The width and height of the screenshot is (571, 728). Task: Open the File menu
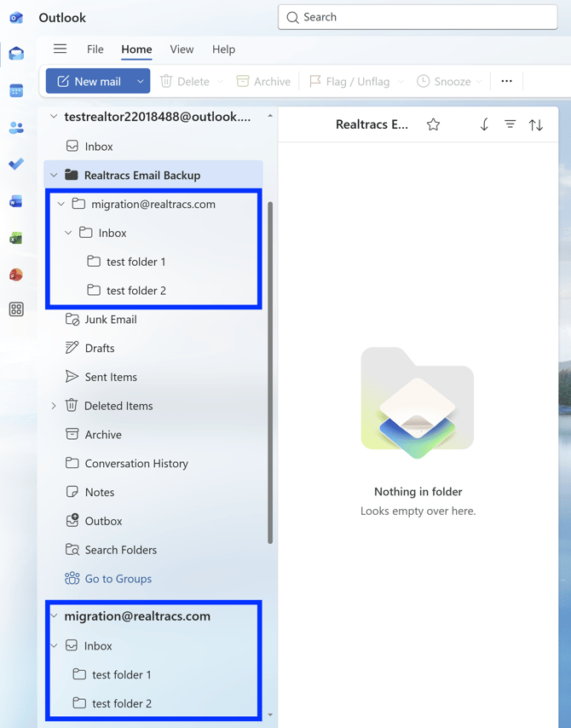click(95, 49)
